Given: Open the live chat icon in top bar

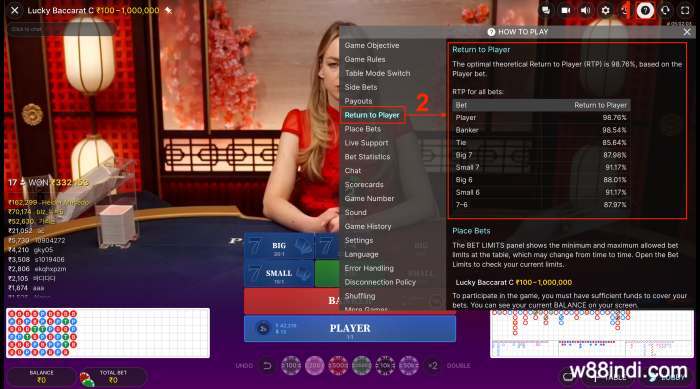Looking at the screenshot, I should tap(546, 10).
